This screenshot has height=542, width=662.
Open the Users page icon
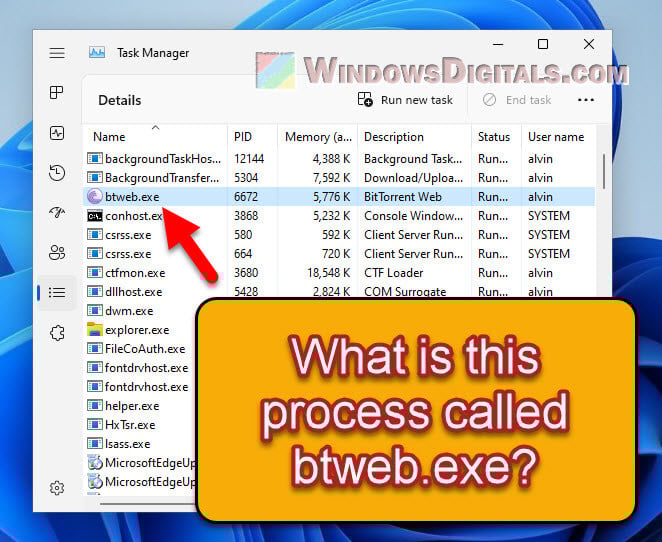coord(57,252)
